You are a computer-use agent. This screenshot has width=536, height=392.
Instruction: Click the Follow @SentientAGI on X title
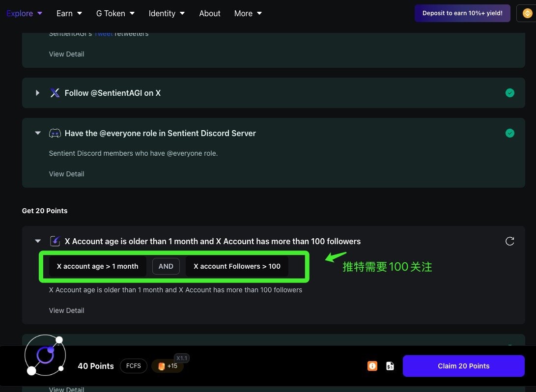coord(113,93)
